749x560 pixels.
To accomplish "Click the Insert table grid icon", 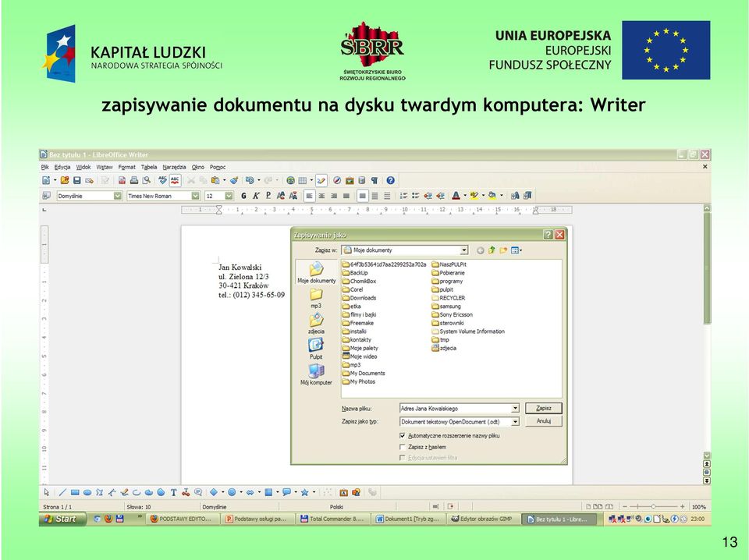I will [x=303, y=180].
